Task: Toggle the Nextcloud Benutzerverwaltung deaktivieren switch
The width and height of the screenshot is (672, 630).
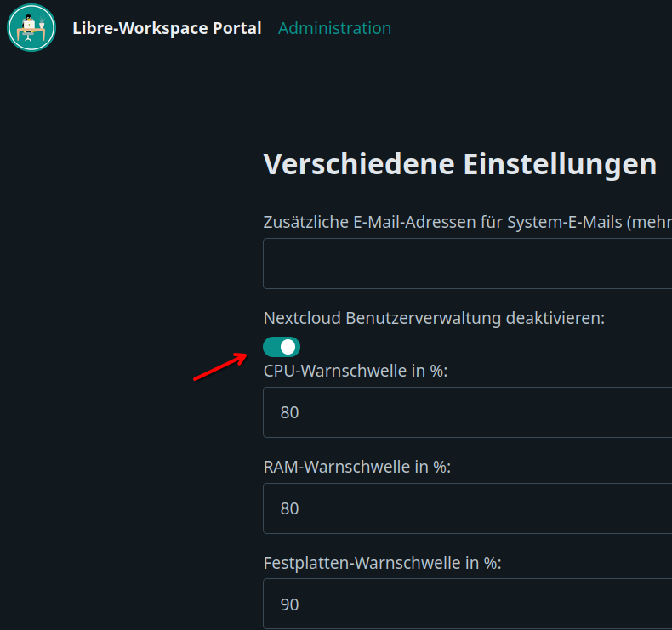Action: 282,347
